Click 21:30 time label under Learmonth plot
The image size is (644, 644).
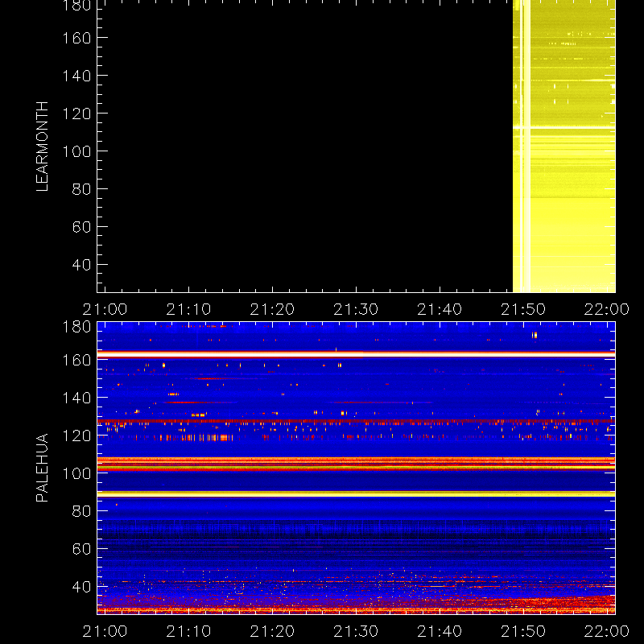point(356,309)
